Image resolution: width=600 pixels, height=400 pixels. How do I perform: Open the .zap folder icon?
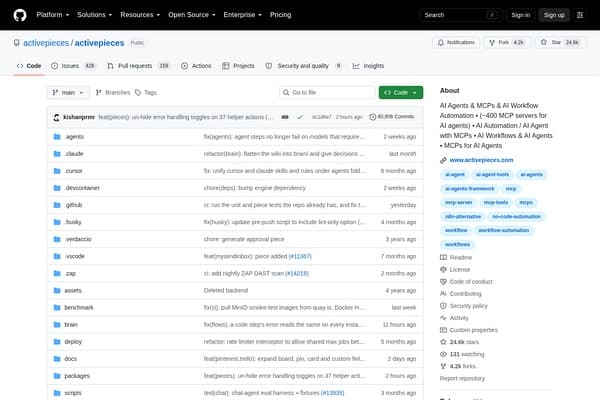57,273
